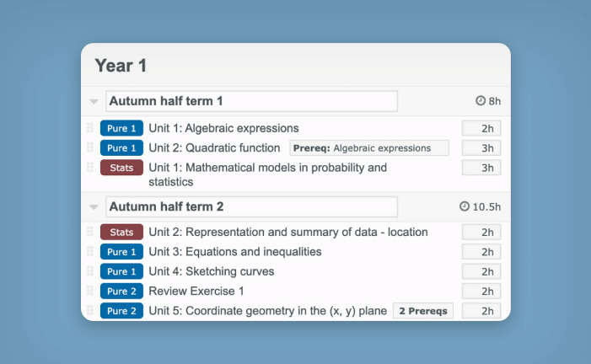Click the clock icon showing 8h total
Screen dimensions: 591x364
click(481, 100)
